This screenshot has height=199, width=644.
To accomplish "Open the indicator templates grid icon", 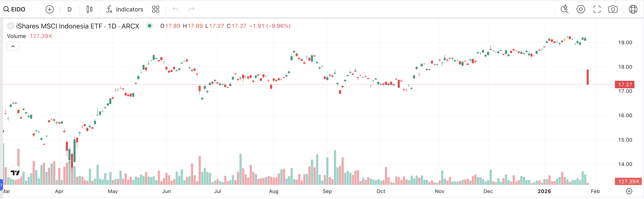I will (x=156, y=9).
